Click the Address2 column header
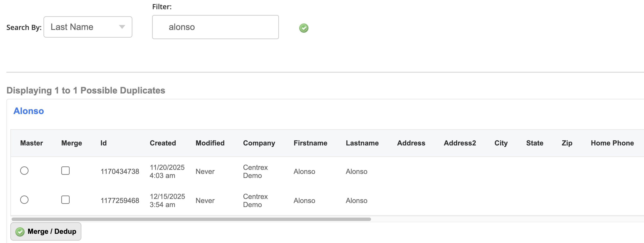 click(x=460, y=143)
